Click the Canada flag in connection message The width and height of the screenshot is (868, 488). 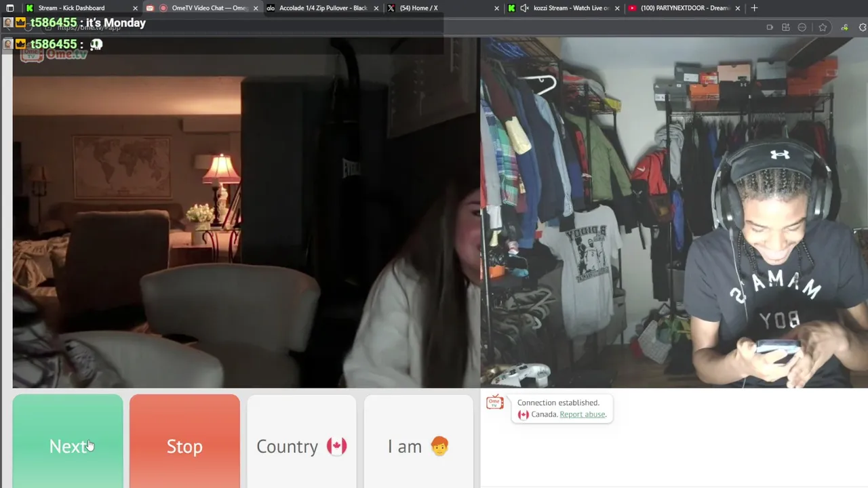point(523,415)
